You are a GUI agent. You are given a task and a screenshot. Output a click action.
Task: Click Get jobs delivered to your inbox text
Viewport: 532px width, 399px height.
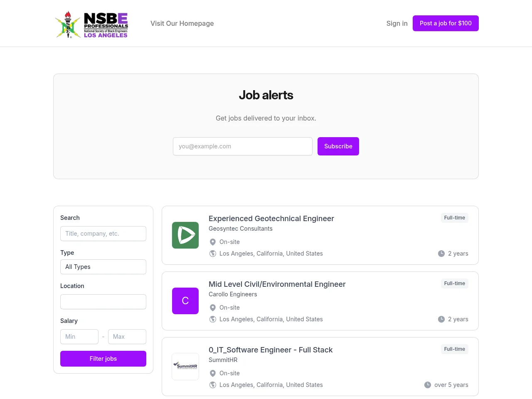266,118
